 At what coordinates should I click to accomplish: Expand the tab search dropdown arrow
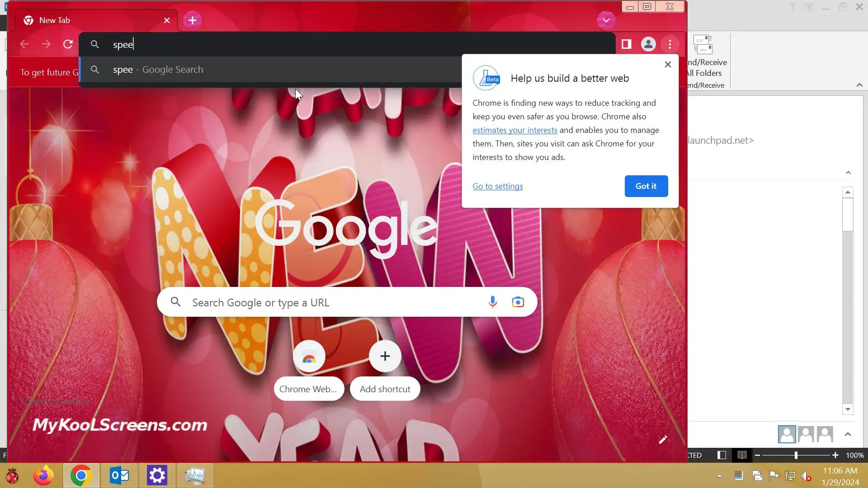tap(606, 20)
